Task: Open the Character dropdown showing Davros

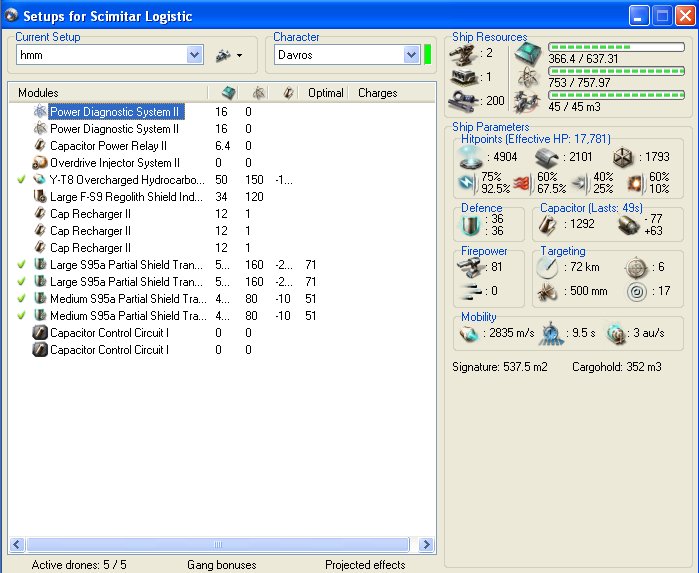Action: pos(411,56)
